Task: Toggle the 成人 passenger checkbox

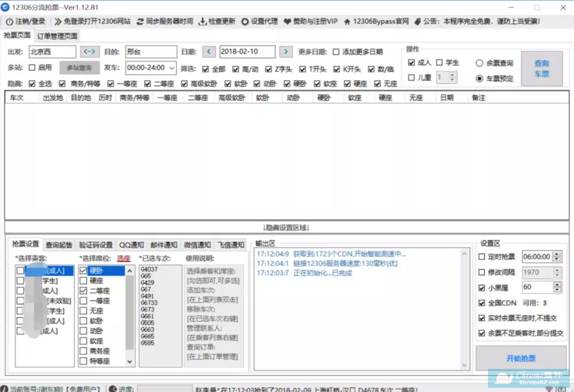Action: tap(411, 62)
